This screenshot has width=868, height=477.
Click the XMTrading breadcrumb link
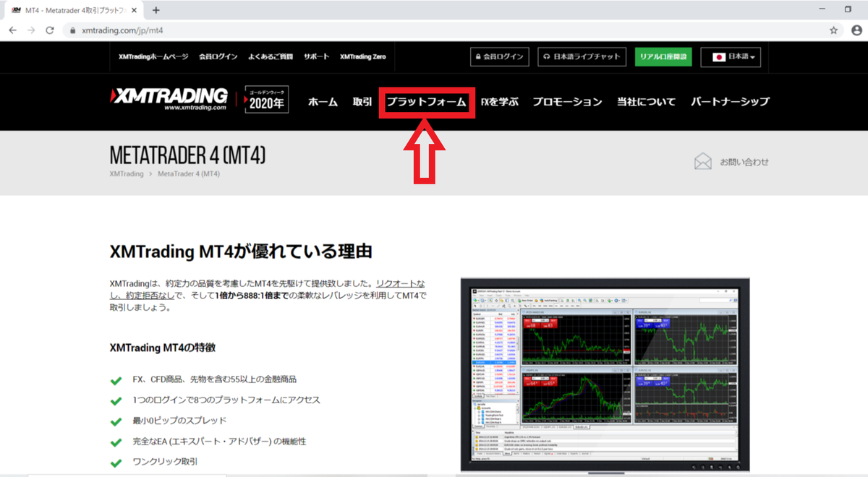(x=127, y=174)
